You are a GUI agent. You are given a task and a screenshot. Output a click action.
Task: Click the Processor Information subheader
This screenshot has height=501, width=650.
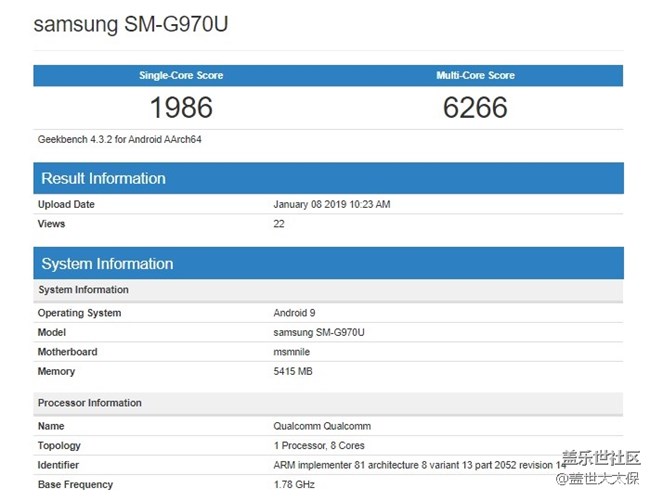[328, 403]
